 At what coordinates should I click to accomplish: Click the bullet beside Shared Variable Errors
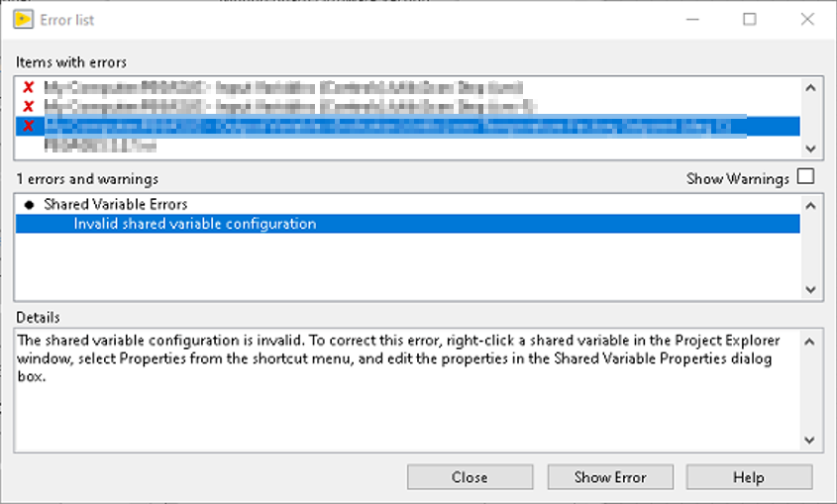(x=30, y=205)
